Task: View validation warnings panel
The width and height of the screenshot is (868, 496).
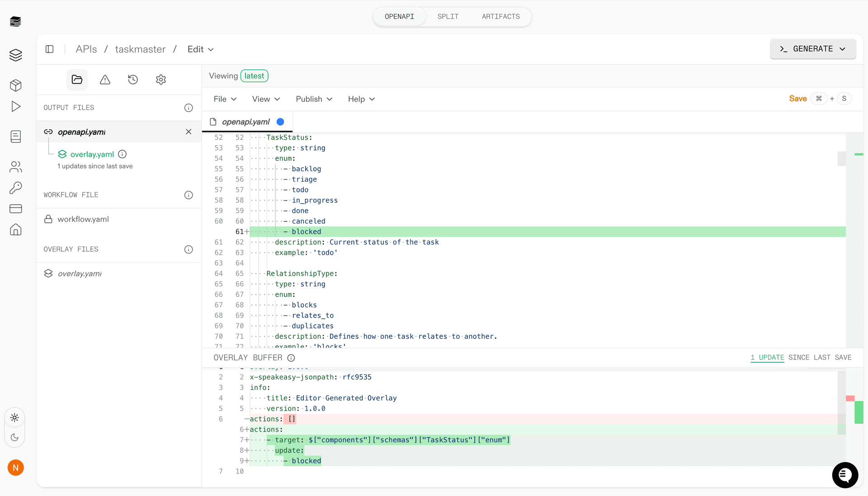Action: coord(105,80)
